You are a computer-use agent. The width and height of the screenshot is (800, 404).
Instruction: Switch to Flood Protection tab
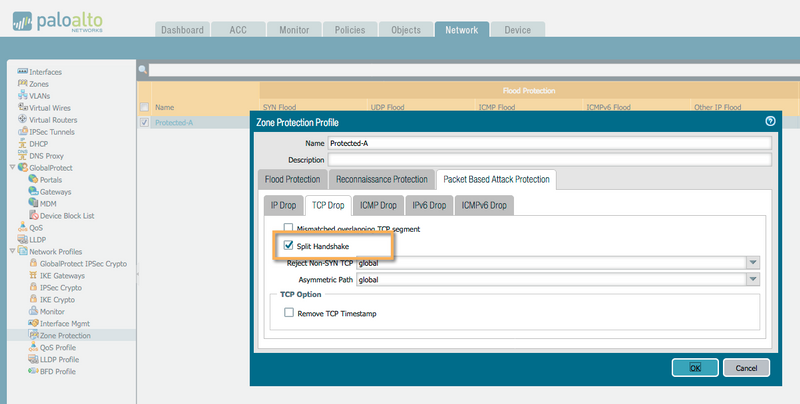(x=292, y=179)
